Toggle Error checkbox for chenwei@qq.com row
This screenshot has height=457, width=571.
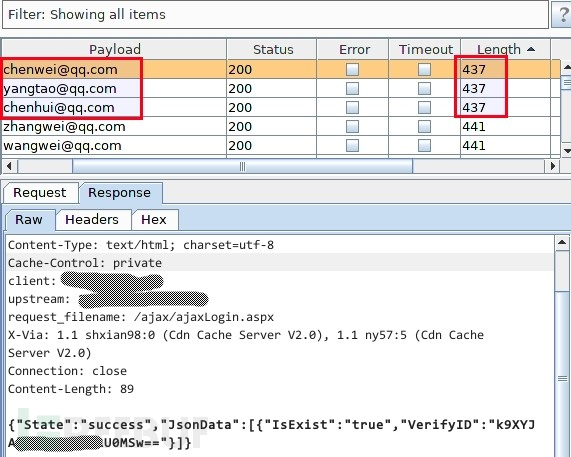352,70
